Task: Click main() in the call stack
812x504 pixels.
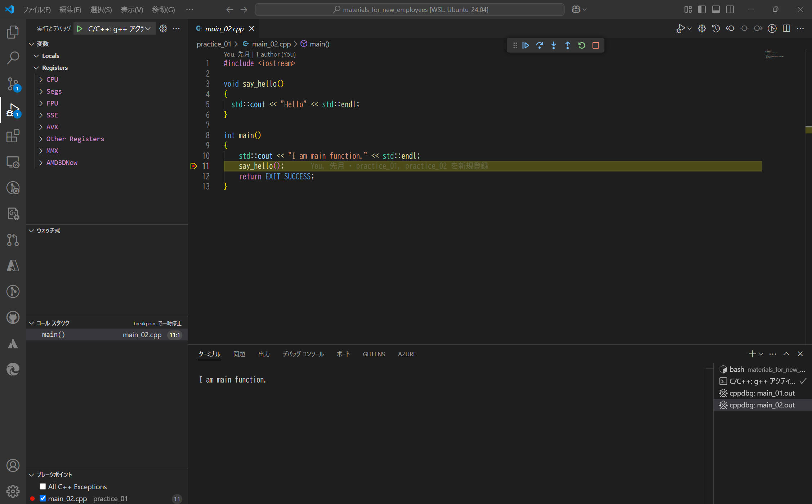Action: (x=53, y=335)
